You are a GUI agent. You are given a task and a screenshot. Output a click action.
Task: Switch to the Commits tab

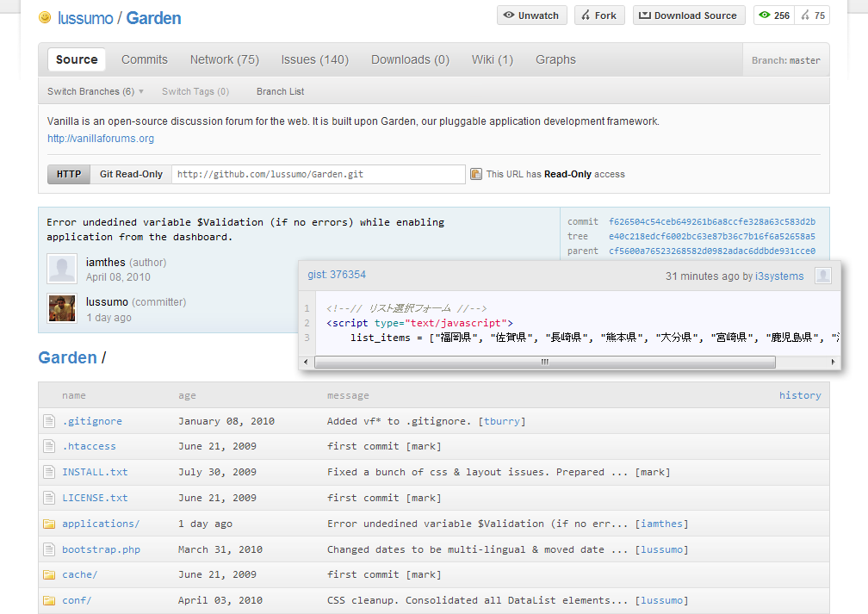pos(144,59)
